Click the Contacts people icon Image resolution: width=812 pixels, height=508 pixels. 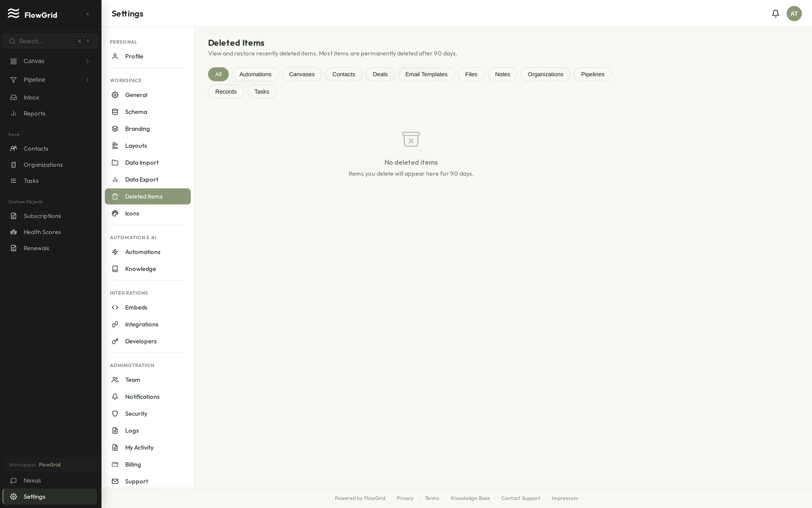14,149
